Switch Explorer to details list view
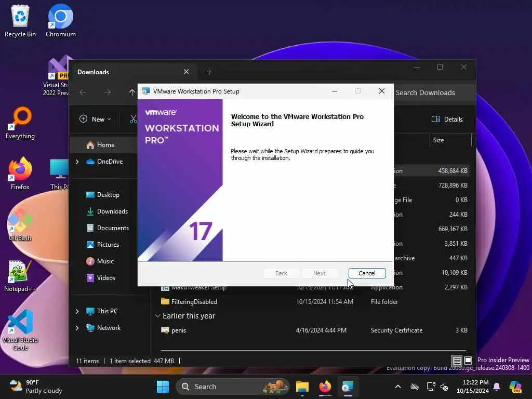 [457, 361]
